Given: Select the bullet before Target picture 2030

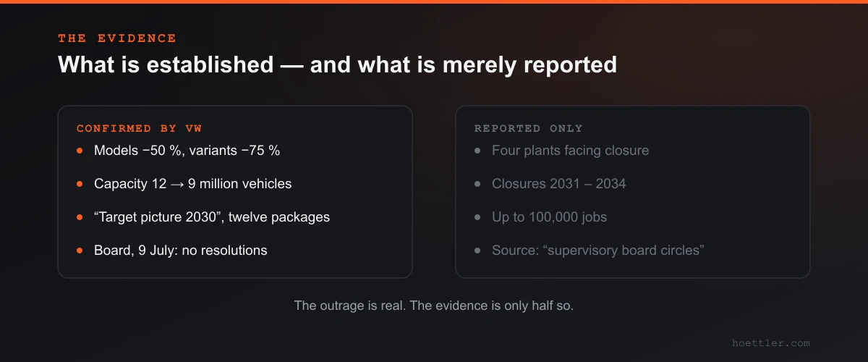Looking at the screenshot, I should [80, 217].
